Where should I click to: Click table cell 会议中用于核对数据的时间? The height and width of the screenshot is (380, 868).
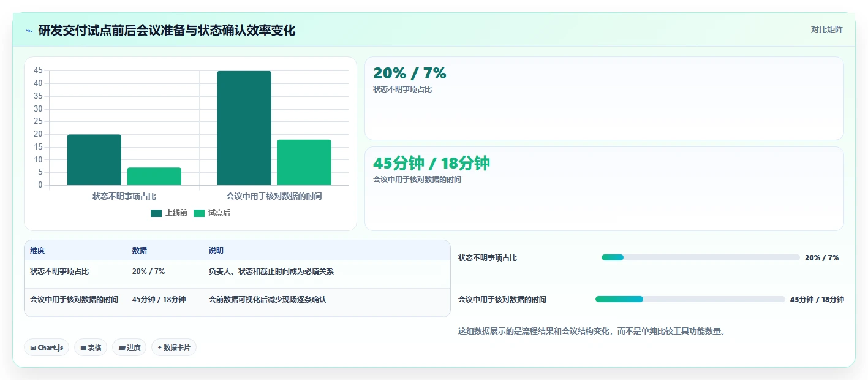click(x=74, y=300)
